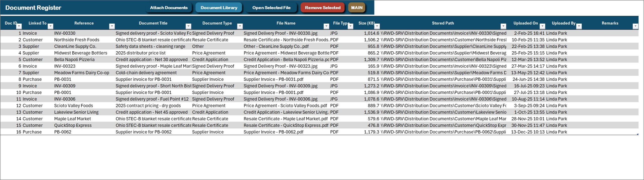Viewport: 644px width, 180px height.
Task: Select the INV-00309 reference cell
Action: pyautogui.click(x=84, y=86)
